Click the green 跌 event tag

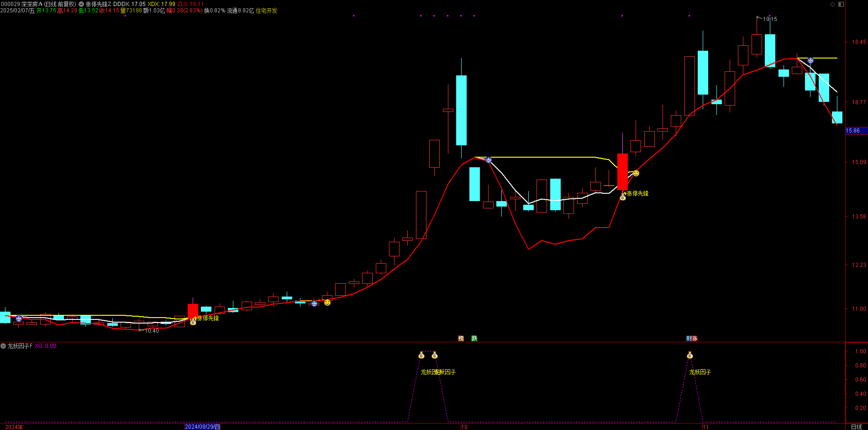click(x=474, y=339)
